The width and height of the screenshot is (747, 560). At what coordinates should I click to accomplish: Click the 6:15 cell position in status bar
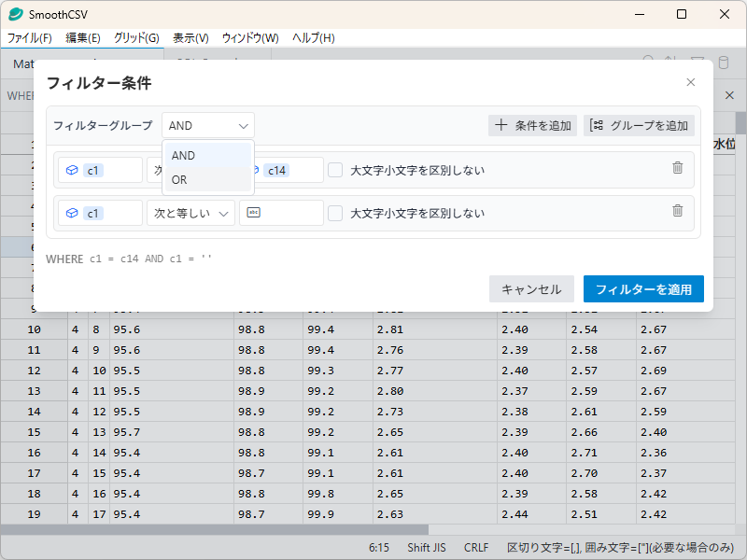379,548
